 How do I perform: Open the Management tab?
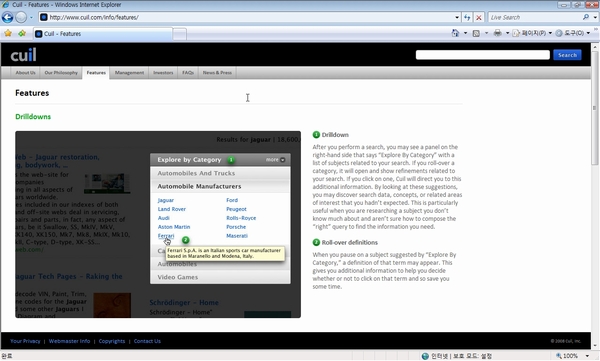pos(129,73)
